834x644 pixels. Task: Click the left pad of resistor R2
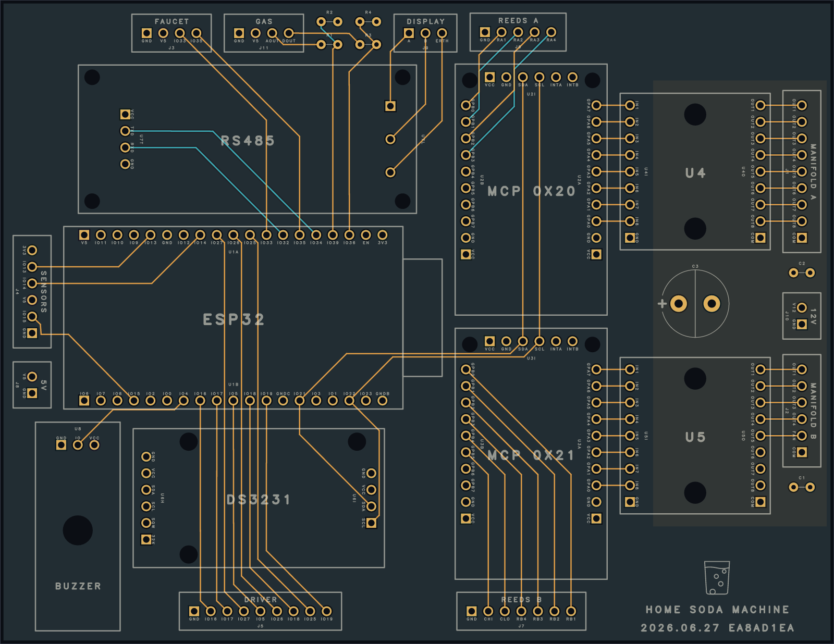tap(321, 21)
